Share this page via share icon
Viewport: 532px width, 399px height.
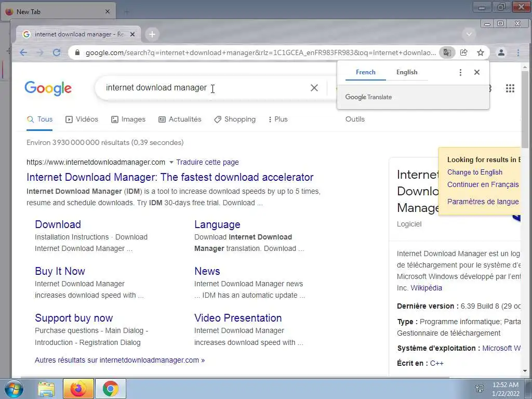point(464,52)
